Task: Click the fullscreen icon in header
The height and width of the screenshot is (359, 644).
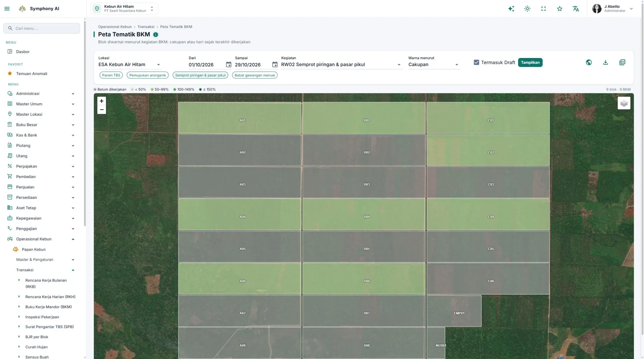Action: pos(543,9)
